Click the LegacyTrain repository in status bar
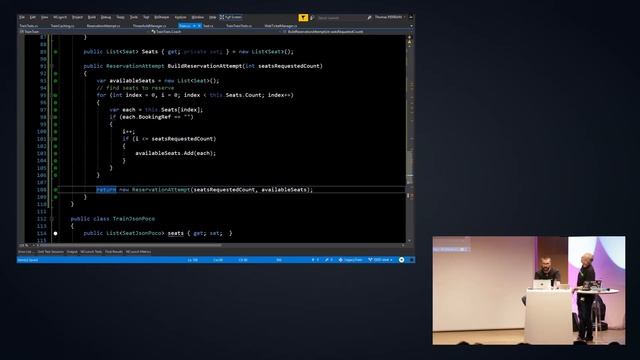This screenshot has height=360, width=640. 350,260
